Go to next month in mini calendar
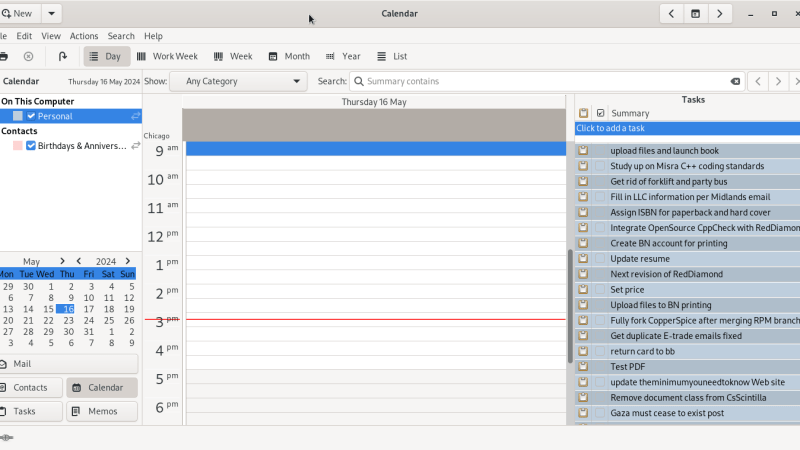800x450 pixels. point(62,261)
